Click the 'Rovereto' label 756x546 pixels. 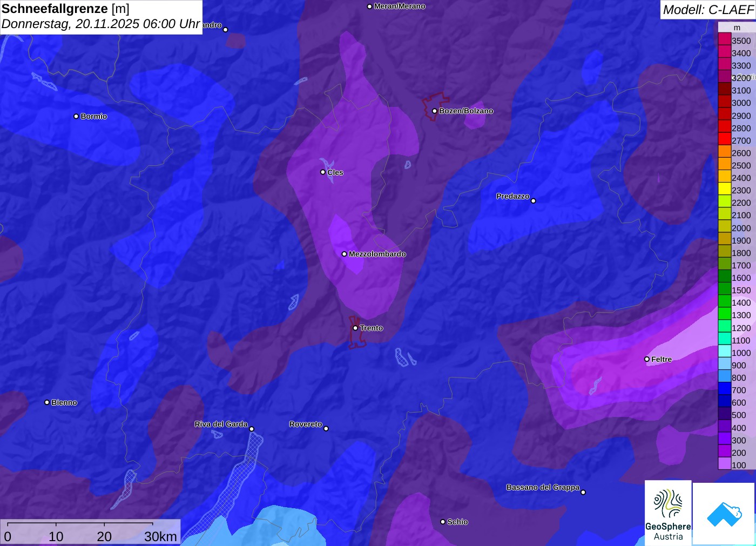[x=306, y=424]
